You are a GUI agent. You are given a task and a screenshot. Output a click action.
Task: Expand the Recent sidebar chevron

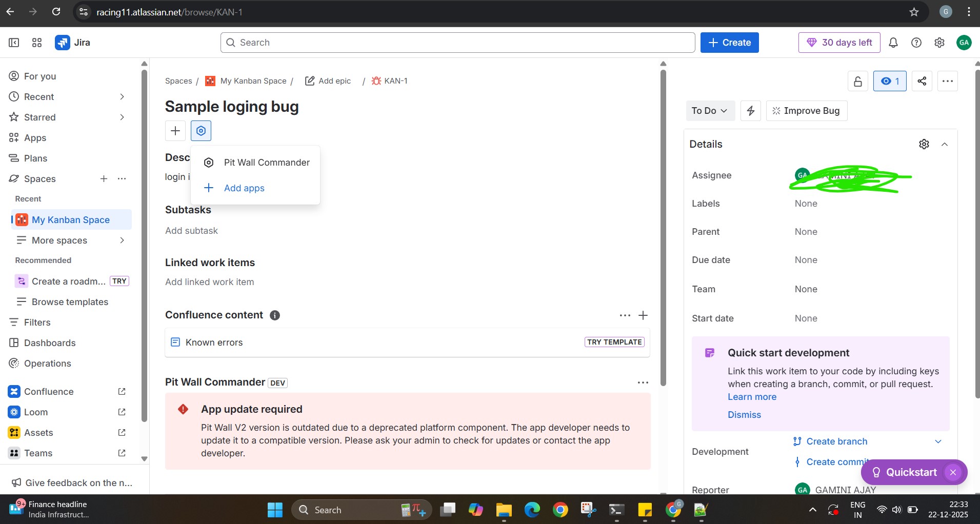pos(122,97)
